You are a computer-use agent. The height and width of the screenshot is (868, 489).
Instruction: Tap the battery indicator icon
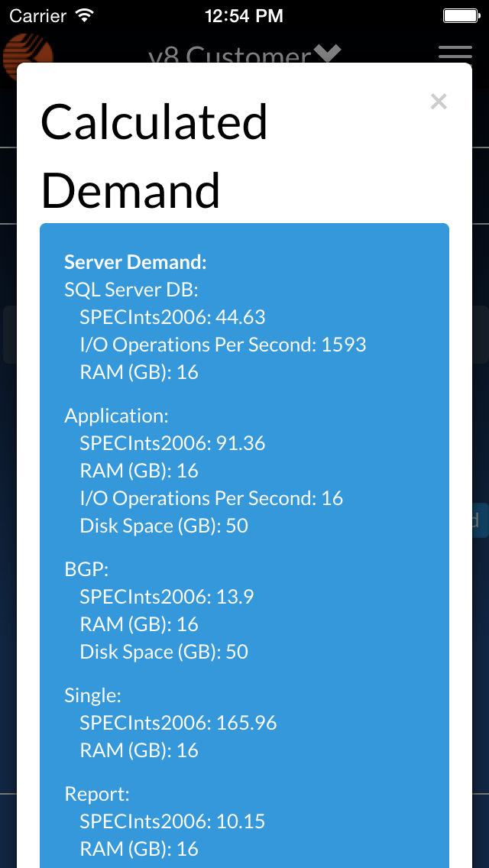pyautogui.click(x=460, y=15)
